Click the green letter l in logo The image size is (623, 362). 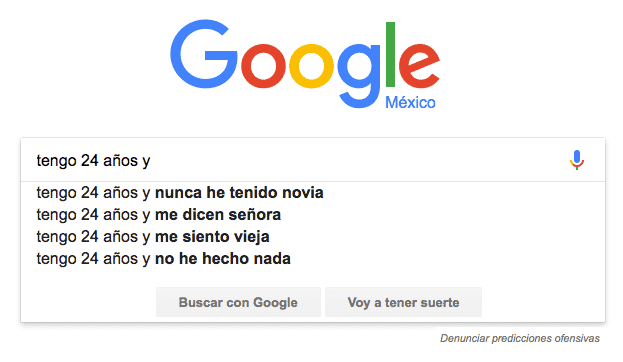390,54
